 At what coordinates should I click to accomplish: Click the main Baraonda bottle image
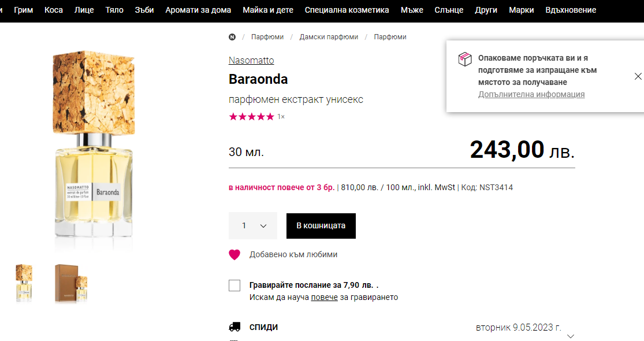tap(94, 150)
